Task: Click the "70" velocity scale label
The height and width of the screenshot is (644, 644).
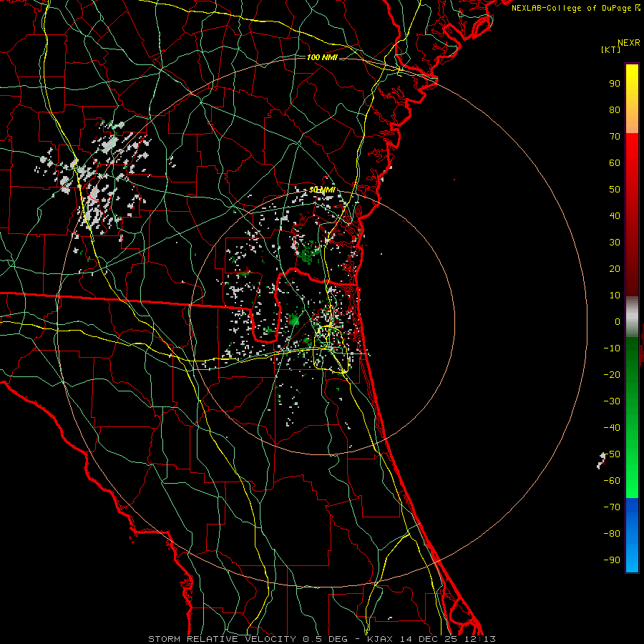Action: [x=615, y=137]
